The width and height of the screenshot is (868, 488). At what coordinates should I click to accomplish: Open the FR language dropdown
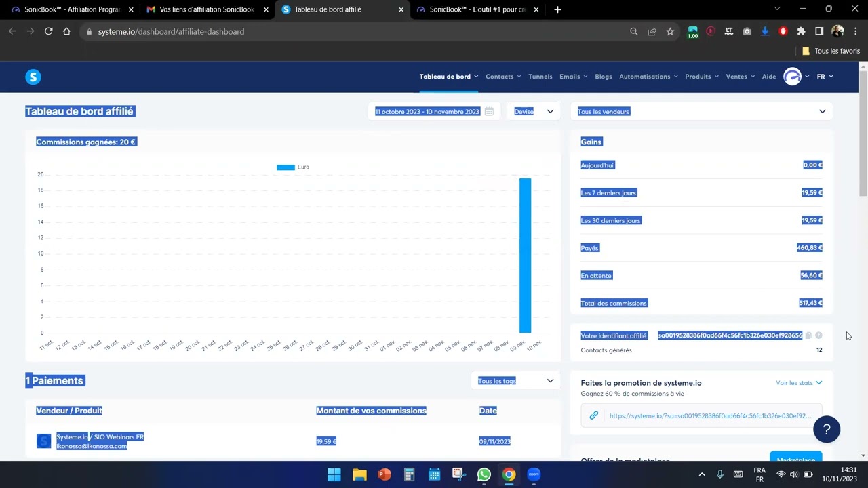tap(825, 77)
